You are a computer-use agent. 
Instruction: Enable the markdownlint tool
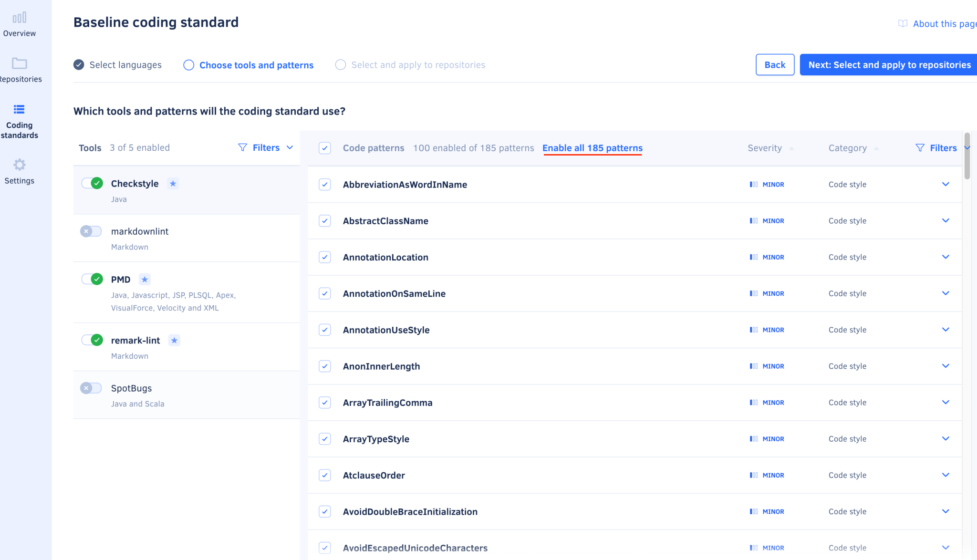(x=91, y=231)
